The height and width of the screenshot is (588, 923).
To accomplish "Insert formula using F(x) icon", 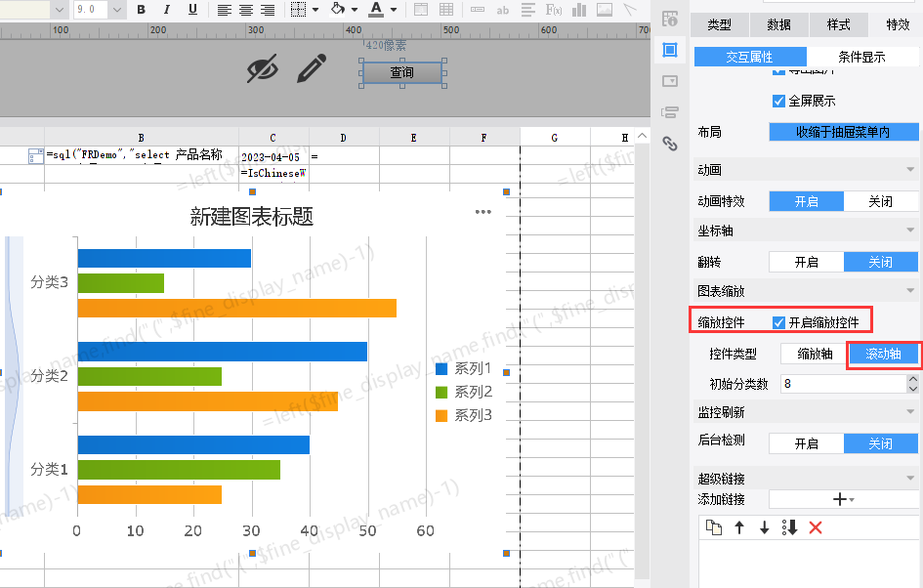I will [x=554, y=10].
